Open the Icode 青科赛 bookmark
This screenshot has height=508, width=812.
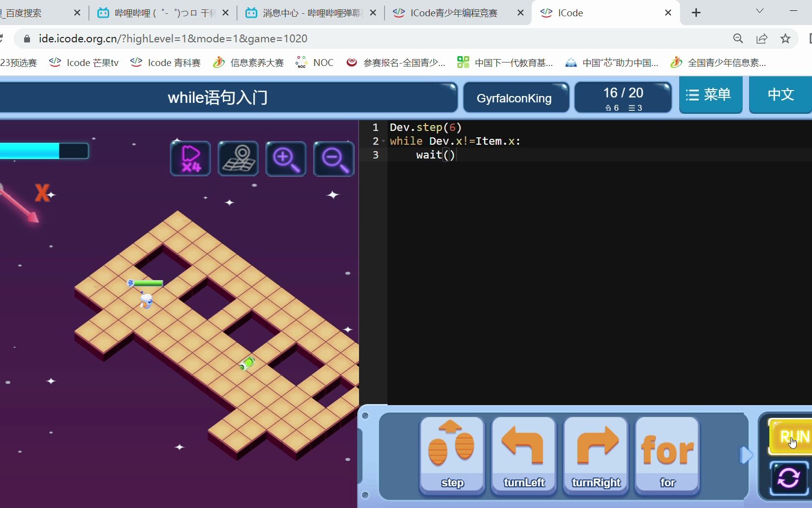coord(166,63)
